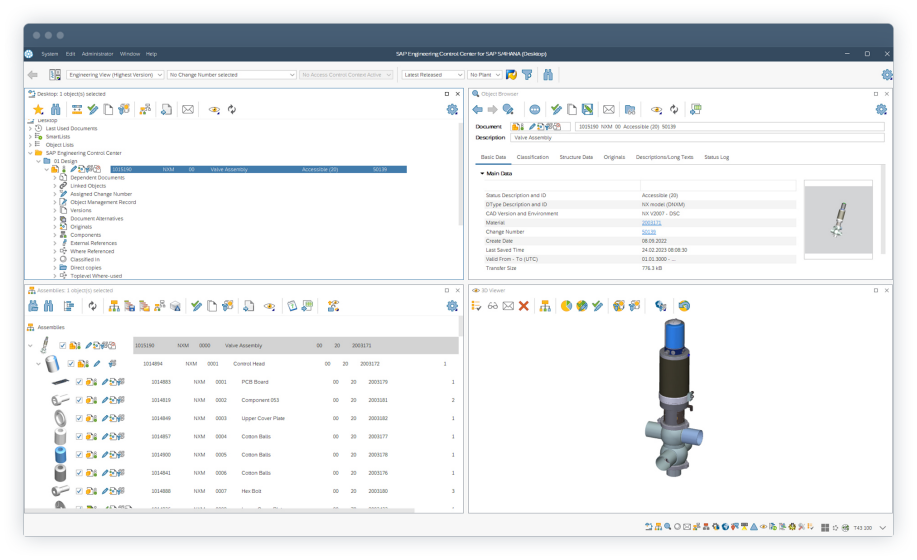Click the refresh icon in Object Browser toolbar
917x560 pixels.
(x=674, y=109)
